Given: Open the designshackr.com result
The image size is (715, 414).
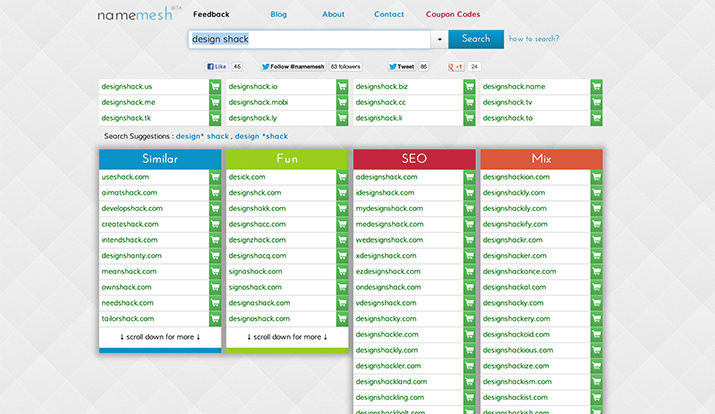Looking at the screenshot, I should (x=513, y=240).
